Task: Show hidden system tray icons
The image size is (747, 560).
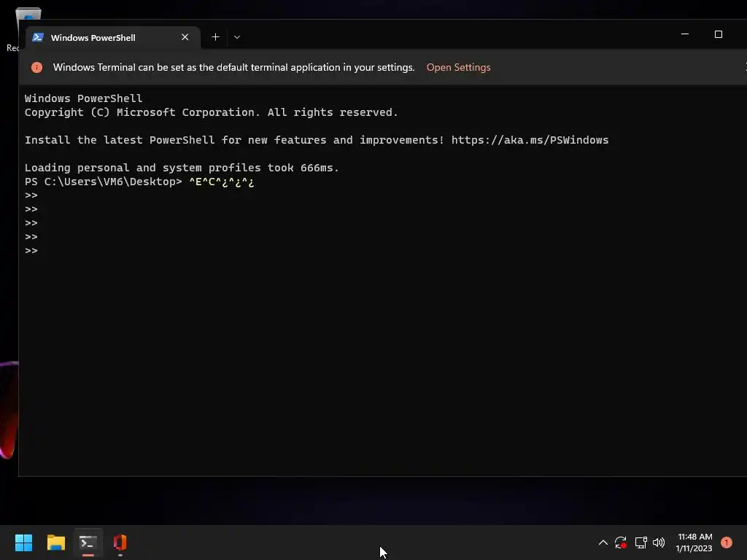Action: pyautogui.click(x=603, y=542)
